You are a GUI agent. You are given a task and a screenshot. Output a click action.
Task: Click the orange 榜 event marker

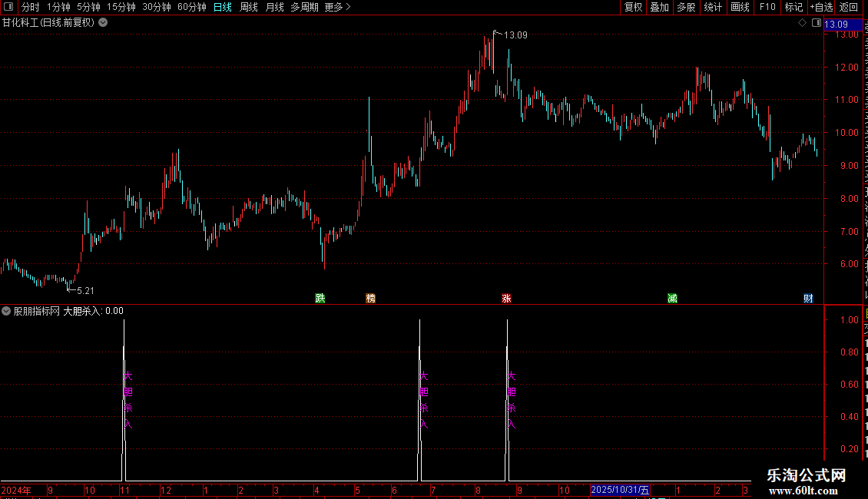click(371, 298)
